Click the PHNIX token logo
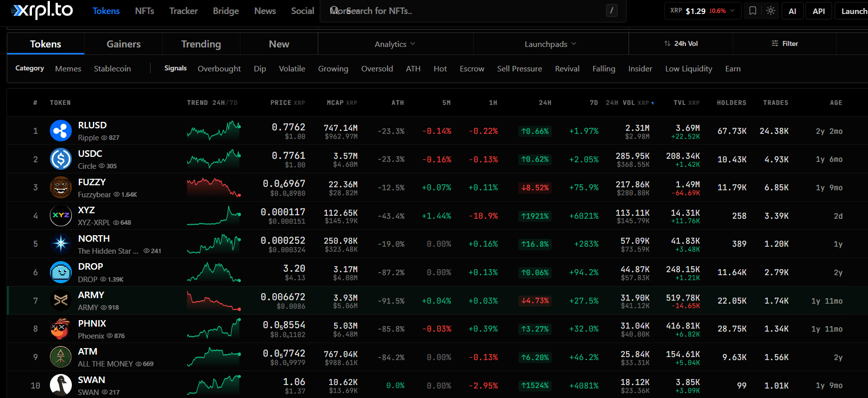This screenshot has height=398, width=868. [61, 329]
